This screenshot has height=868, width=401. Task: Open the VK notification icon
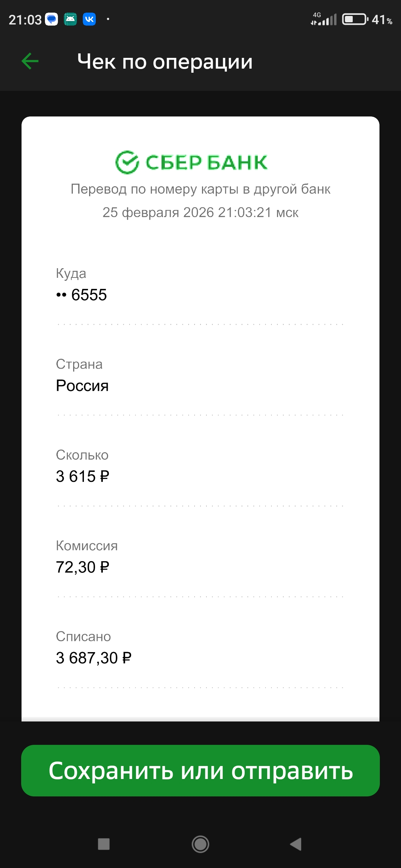[x=89, y=19]
